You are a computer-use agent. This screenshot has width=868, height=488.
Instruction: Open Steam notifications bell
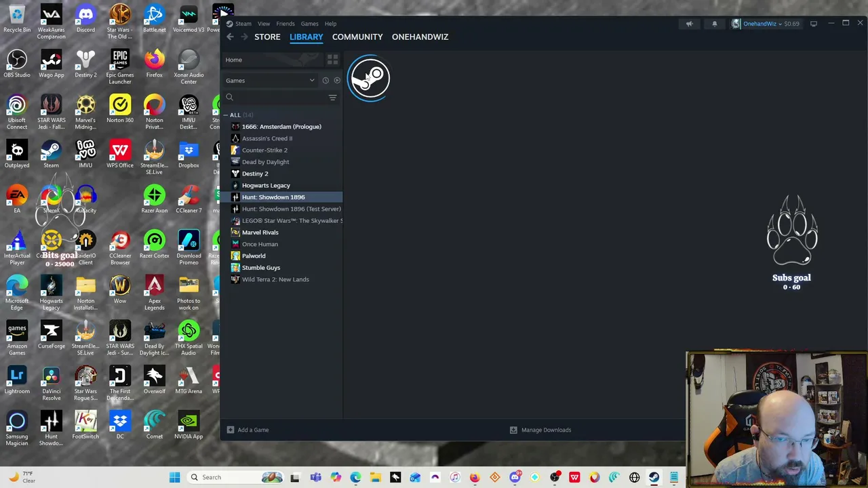click(714, 24)
